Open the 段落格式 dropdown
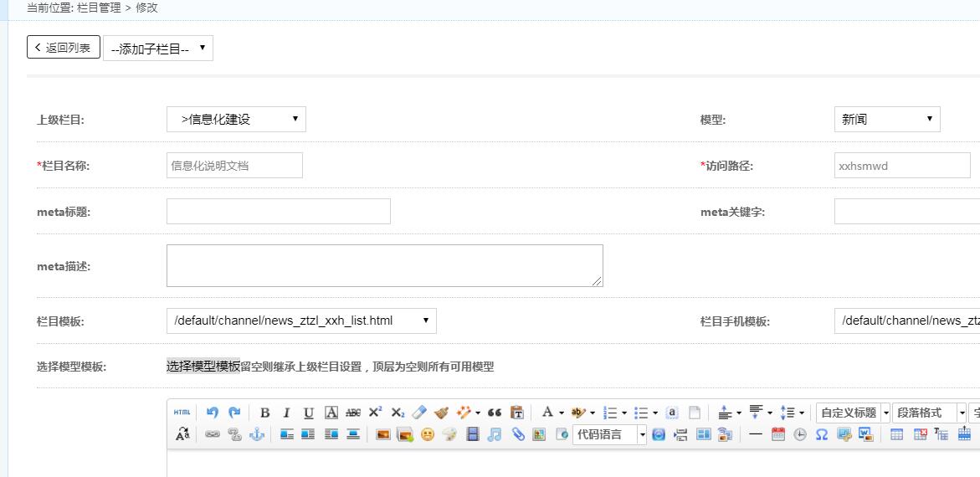 930,413
